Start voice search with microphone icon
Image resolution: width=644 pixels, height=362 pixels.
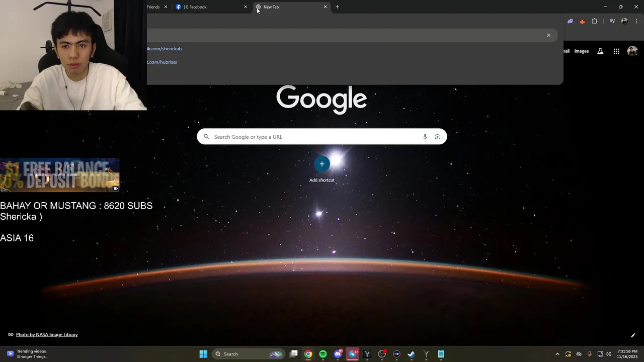[425, 137]
